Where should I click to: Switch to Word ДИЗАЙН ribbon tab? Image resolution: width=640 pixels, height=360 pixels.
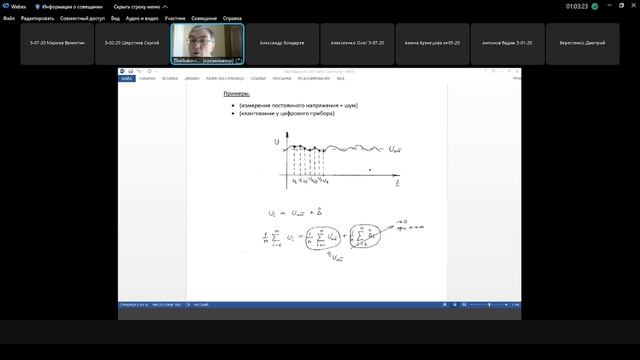[x=192, y=78]
